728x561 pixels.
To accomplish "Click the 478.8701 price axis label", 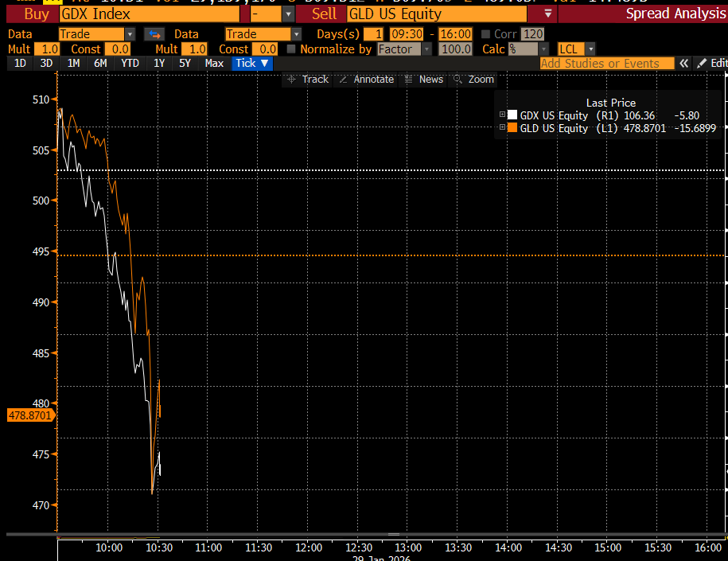I will pos(30,415).
